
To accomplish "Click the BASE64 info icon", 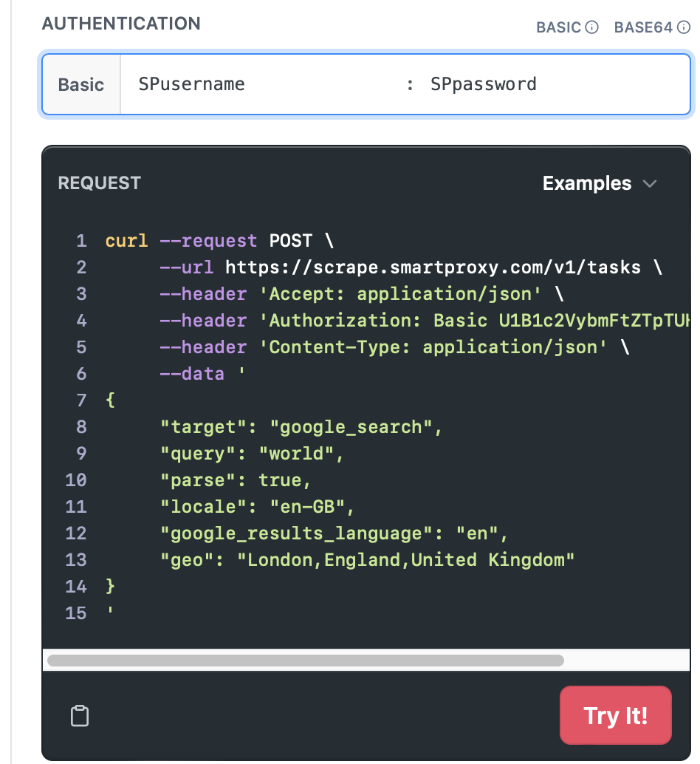I will click(x=684, y=27).
